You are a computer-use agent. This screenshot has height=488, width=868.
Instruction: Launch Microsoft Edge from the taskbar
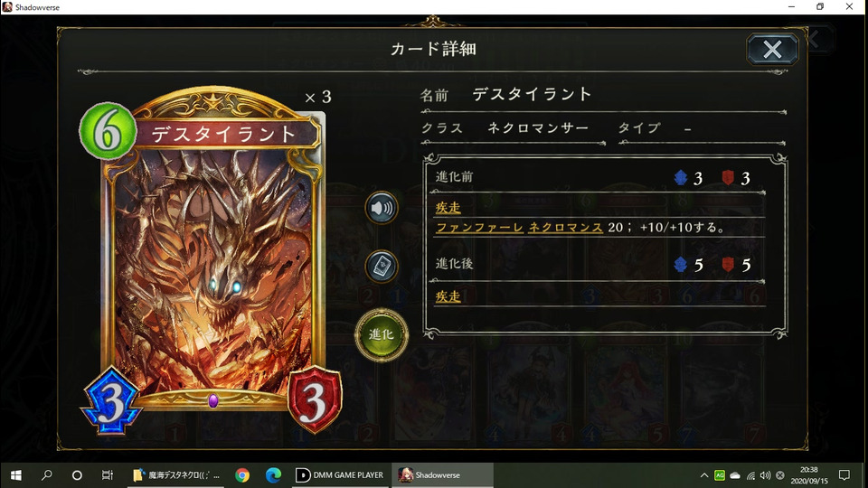click(273, 475)
